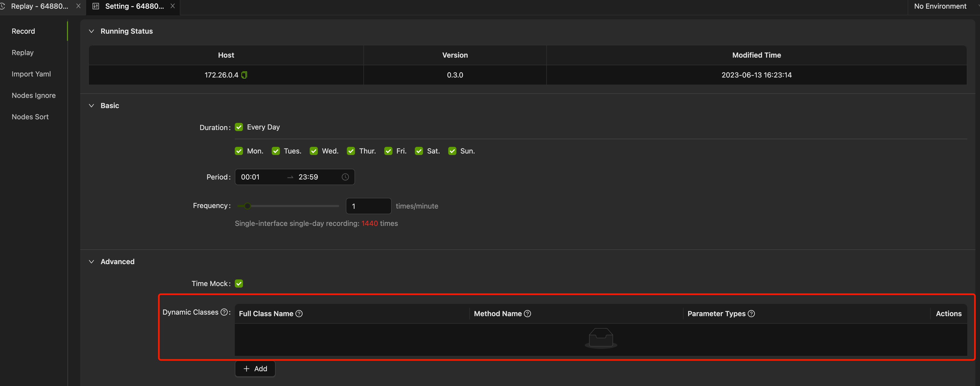Click the Frequency slider handle

(x=247, y=206)
